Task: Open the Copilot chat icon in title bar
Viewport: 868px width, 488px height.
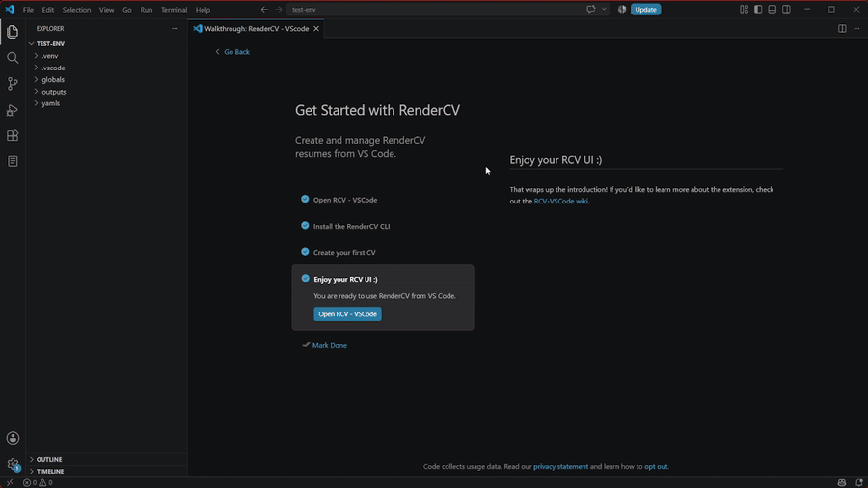Action: (591, 10)
